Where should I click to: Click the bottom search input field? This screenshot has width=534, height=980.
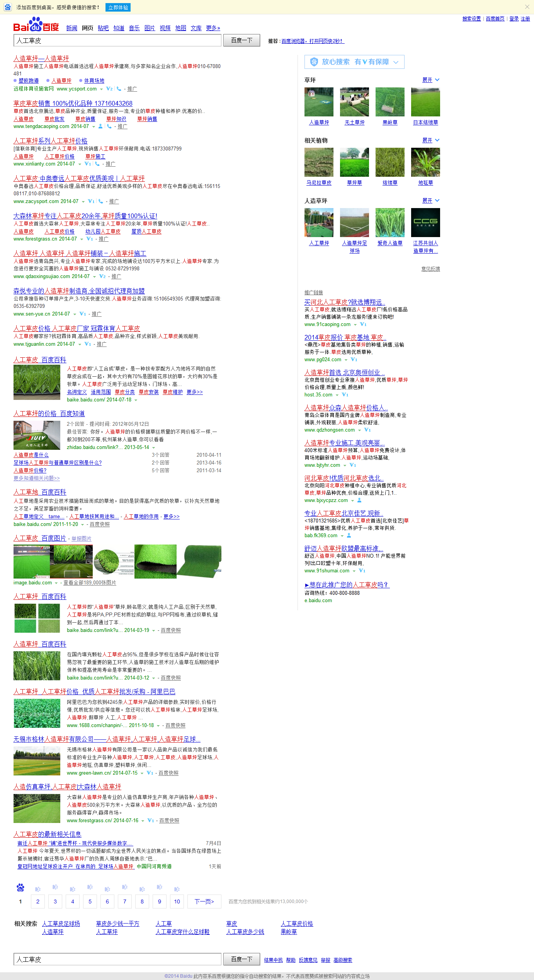coord(117,959)
